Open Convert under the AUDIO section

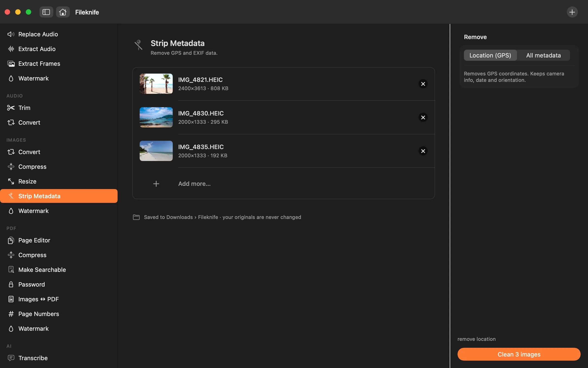tap(59, 122)
